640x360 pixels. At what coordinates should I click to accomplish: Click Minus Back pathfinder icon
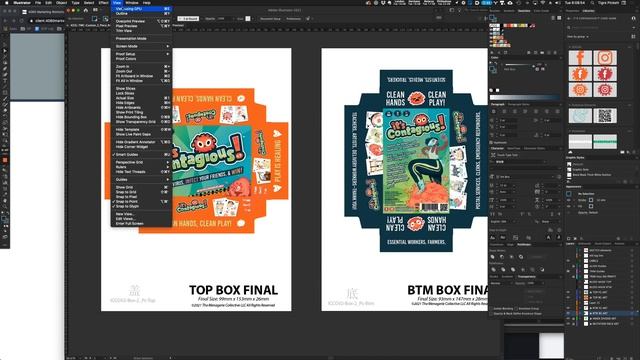[542, 269]
